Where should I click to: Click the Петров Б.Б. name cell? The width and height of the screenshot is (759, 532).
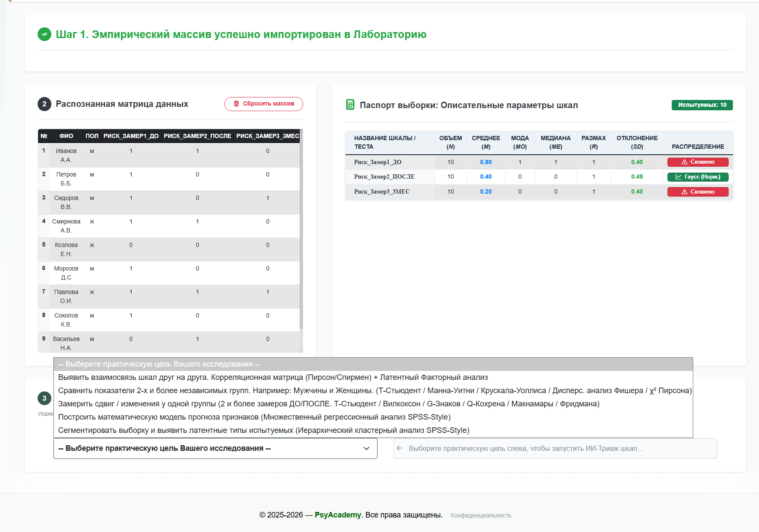click(x=66, y=179)
